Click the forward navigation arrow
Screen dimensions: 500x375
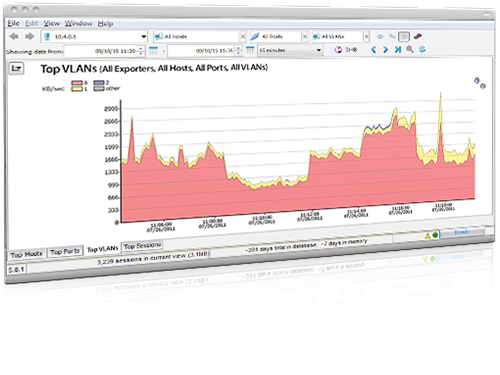pos(30,36)
